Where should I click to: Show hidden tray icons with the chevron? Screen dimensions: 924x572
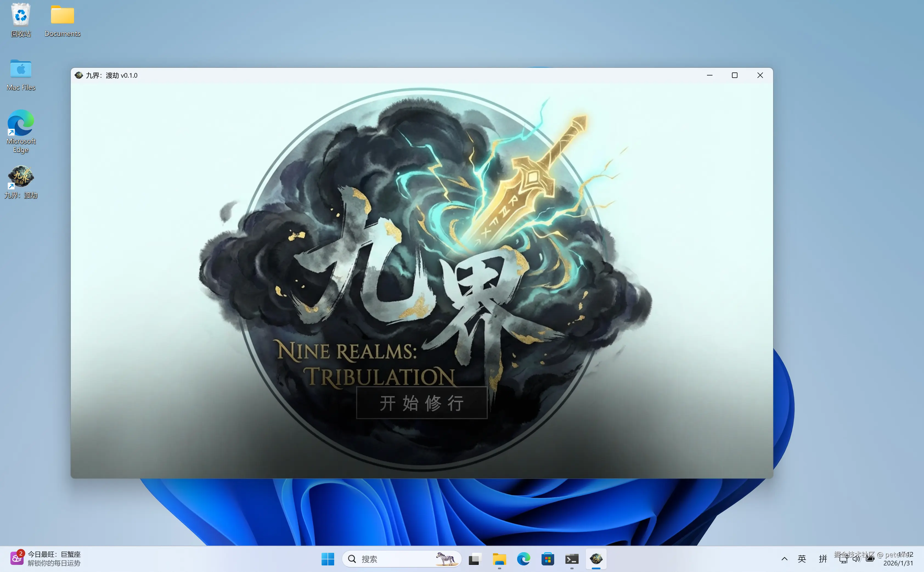(x=784, y=559)
